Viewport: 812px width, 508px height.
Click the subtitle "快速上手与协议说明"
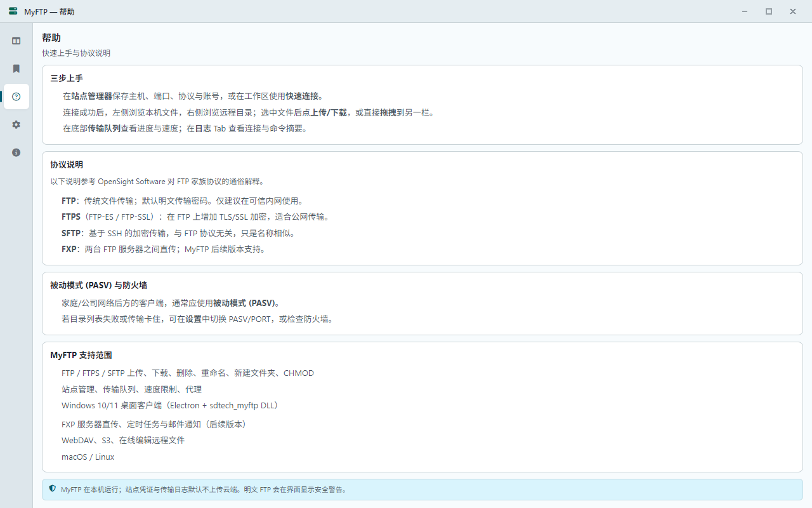point(76,53)
